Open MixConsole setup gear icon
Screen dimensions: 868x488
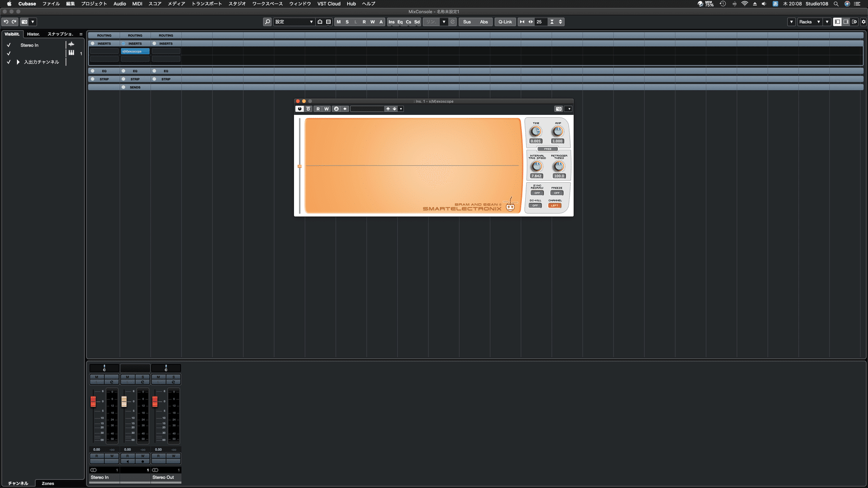click(864, 22)
